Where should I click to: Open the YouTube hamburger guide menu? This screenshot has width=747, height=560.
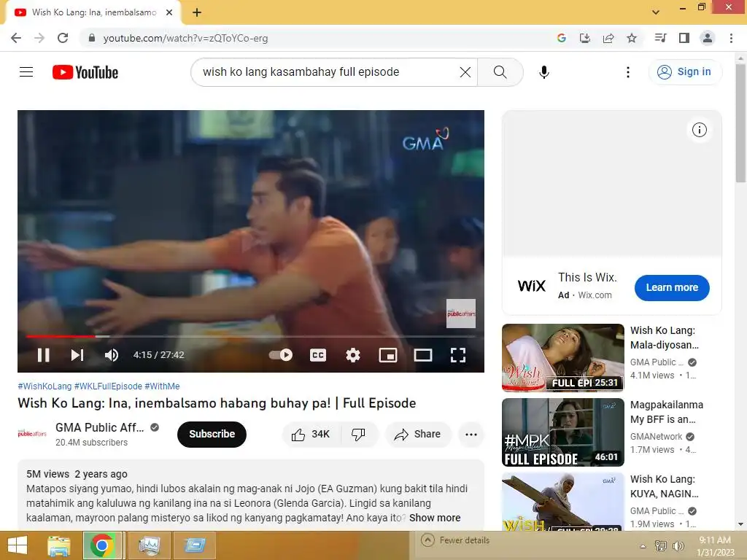click(26, 72)
